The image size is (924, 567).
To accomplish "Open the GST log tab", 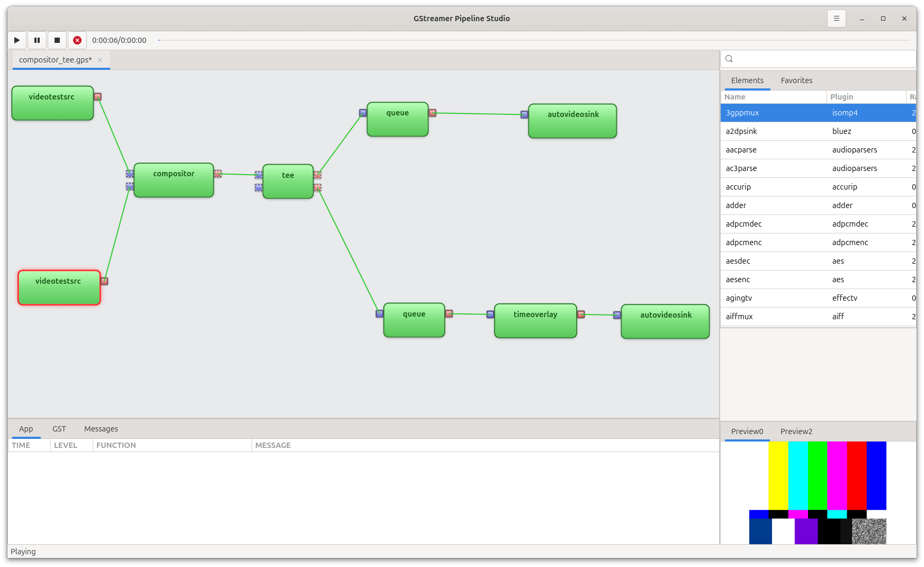I will pos(59,429).
